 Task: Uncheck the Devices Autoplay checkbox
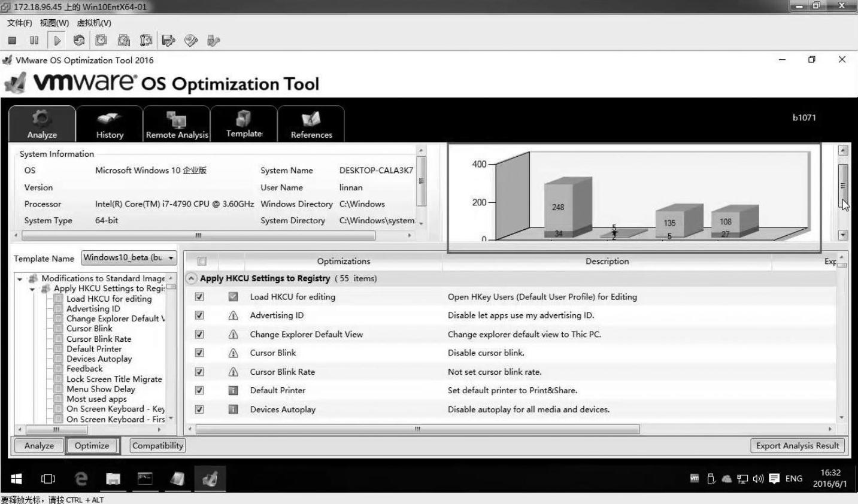pos(199,409)
